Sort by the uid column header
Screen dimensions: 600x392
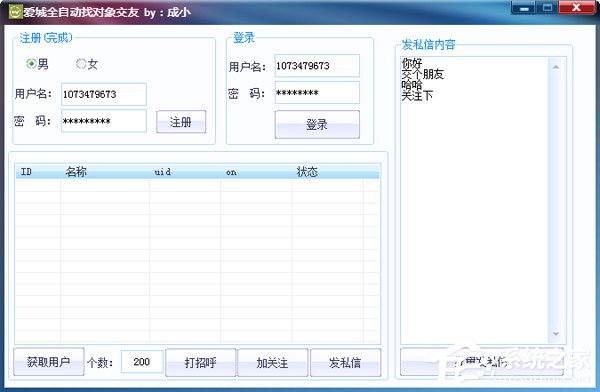185,172
